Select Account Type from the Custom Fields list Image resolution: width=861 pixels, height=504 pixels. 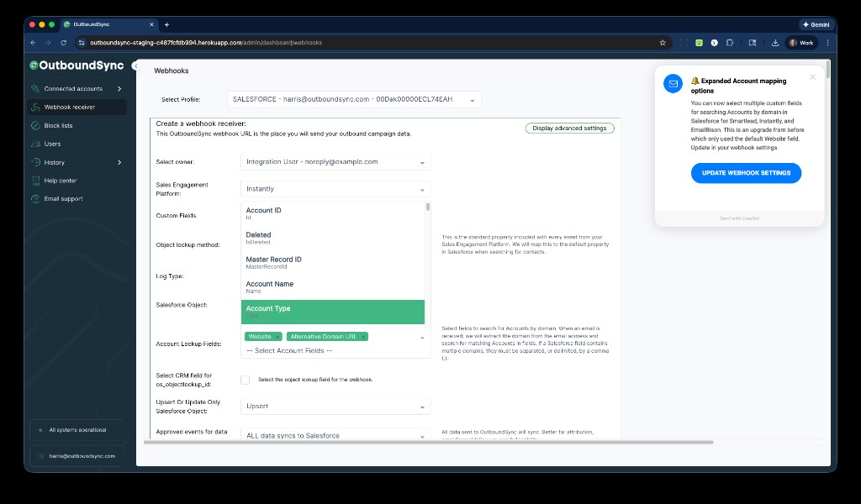[333, 311]
